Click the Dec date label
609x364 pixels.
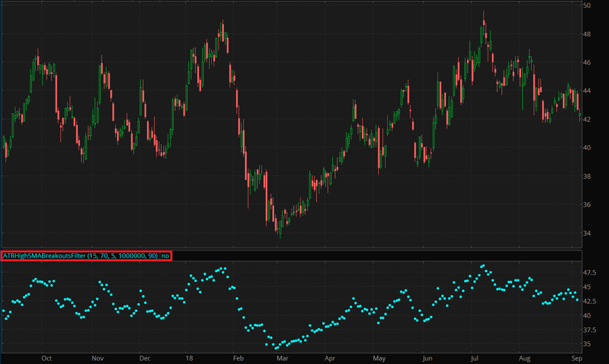click(144, 357)
